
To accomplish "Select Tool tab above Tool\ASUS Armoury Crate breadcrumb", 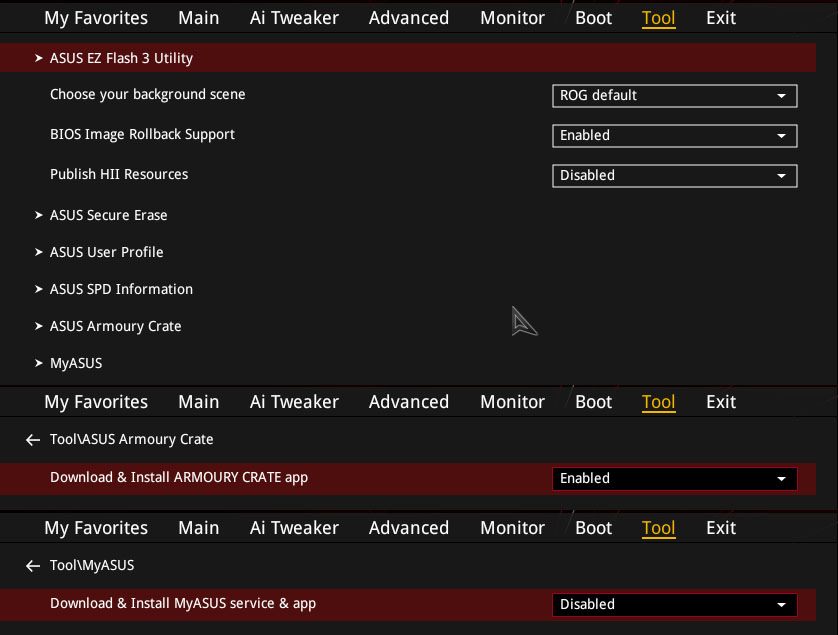I will pos(658,402).
